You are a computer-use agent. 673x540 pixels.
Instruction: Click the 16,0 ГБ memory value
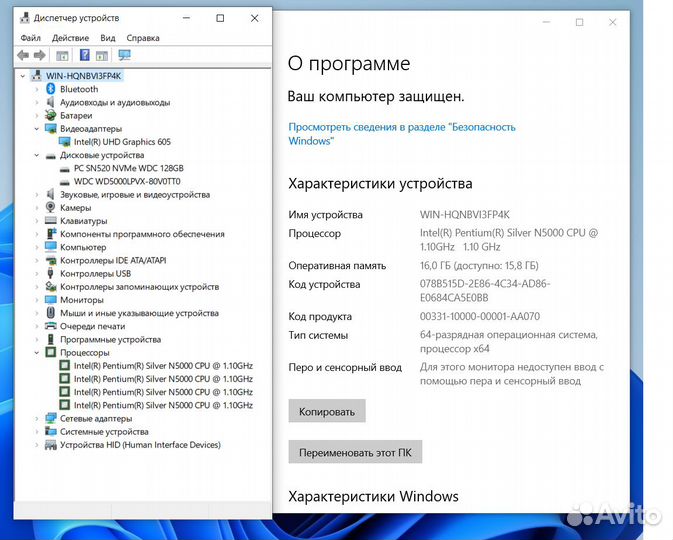479,265
